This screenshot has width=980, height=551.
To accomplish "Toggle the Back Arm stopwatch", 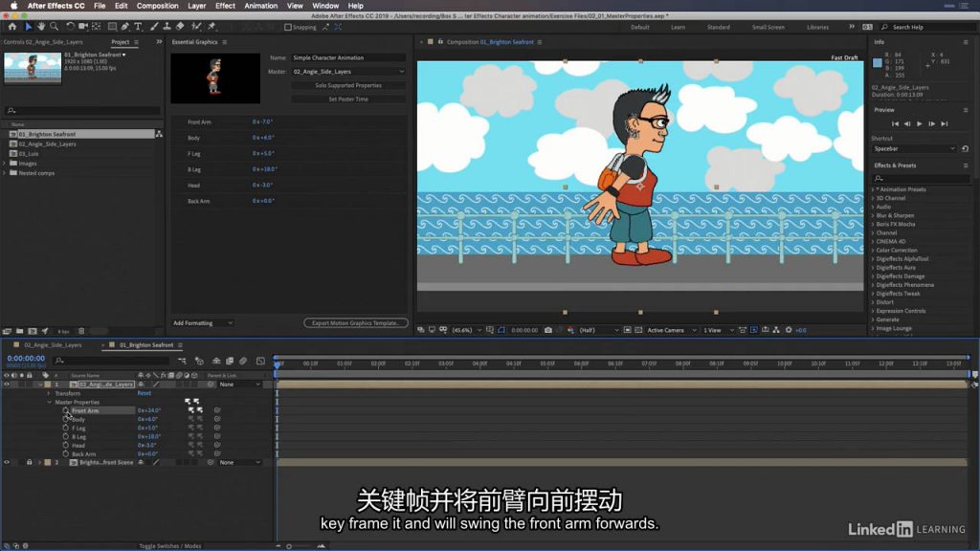I will [66, 454].
